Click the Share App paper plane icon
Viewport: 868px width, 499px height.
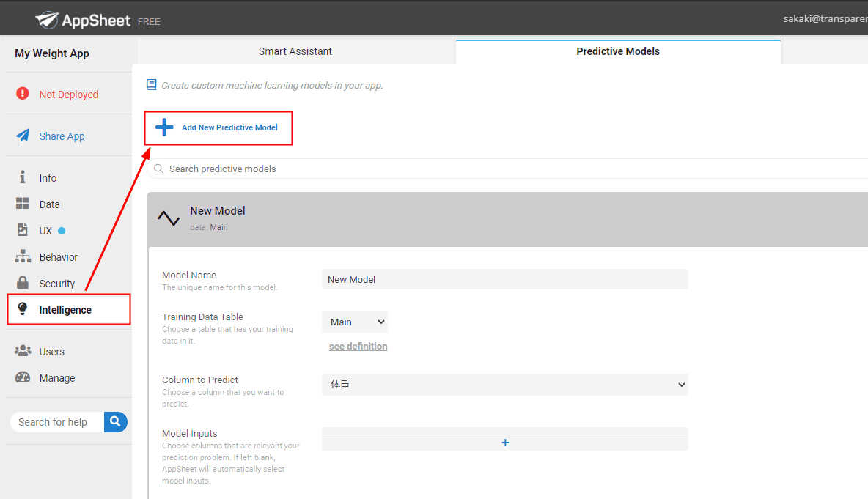23,136
